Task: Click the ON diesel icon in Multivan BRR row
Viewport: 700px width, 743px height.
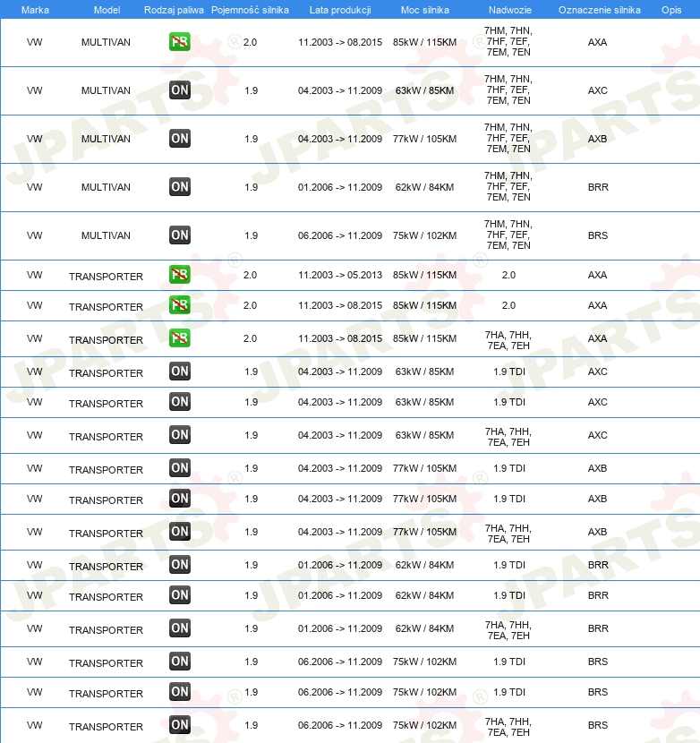Action: click(180, 187)
